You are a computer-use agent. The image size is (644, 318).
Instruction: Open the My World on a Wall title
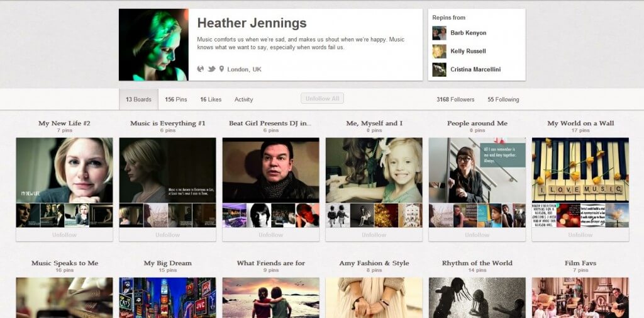pos(580,123)
